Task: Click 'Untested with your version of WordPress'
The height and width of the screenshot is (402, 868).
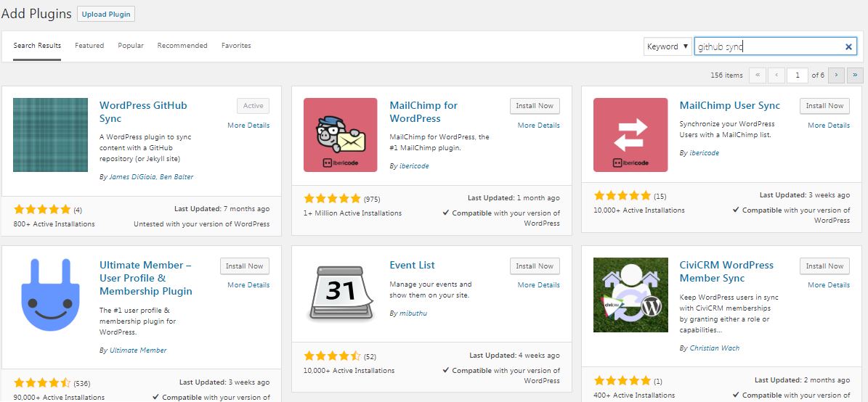Action: point(201,224)
